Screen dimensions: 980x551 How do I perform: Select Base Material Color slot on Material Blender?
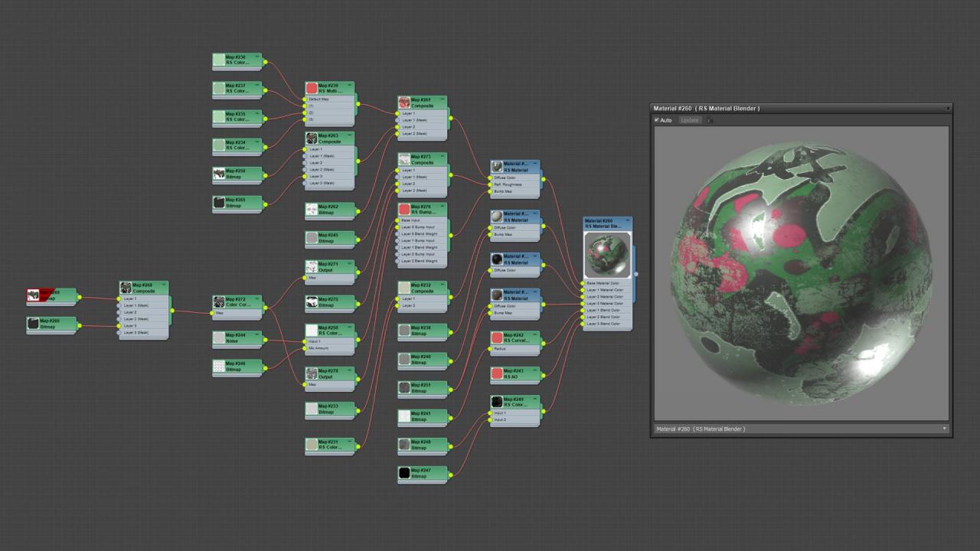click(x=604, y=283)
